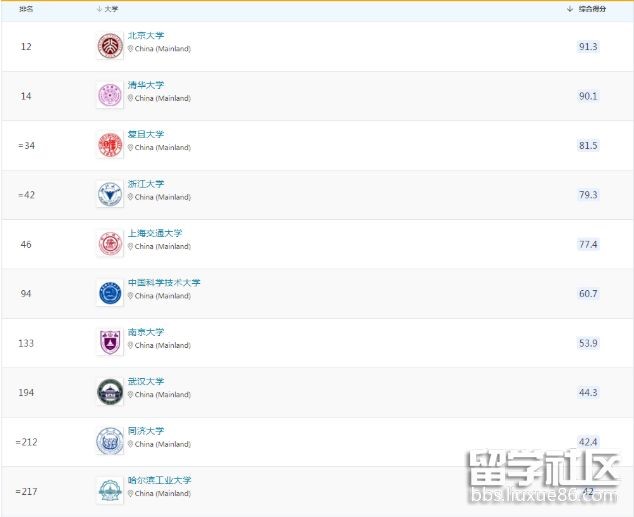Open the 北京大学 link
Viewport: 634px width, 517px height.
tap(146, 36)
